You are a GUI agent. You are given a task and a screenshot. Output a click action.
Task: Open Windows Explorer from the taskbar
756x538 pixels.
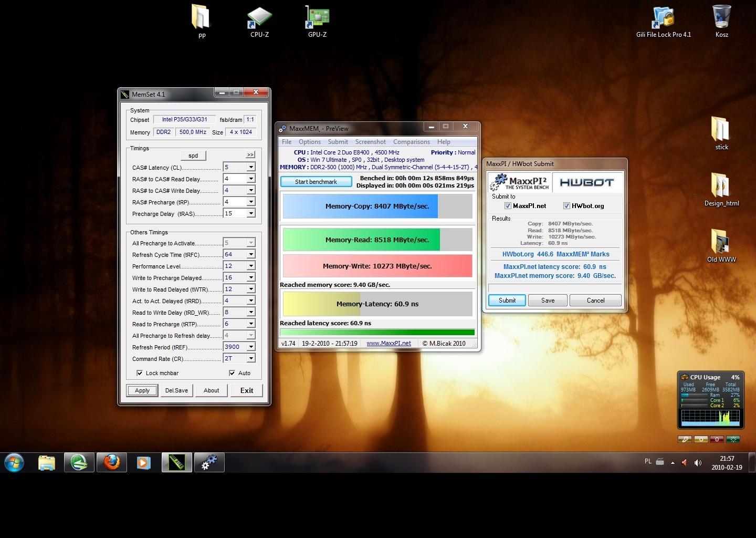(x=47, y=463)
